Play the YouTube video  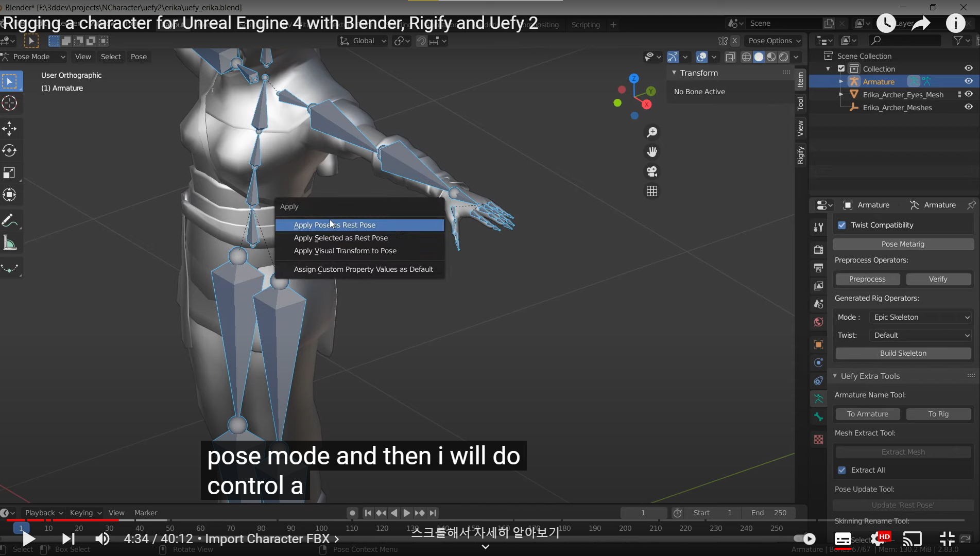[x=28, y=539]
